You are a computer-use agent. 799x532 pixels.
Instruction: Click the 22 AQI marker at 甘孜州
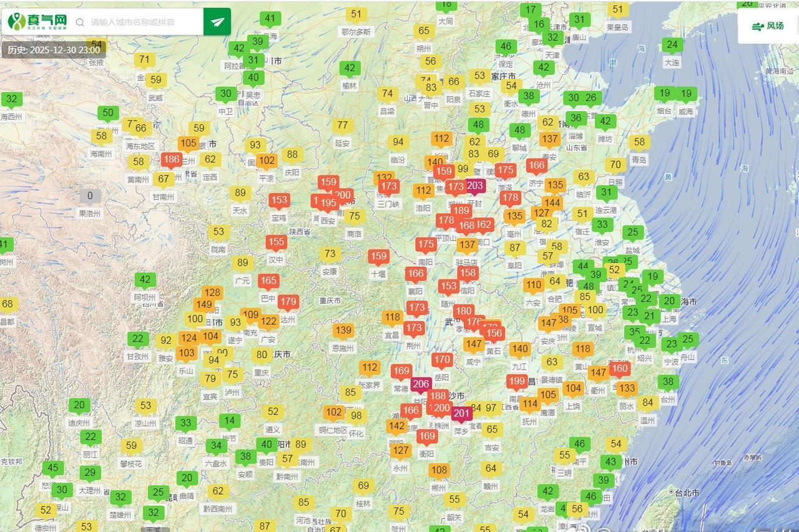[138, 339]
